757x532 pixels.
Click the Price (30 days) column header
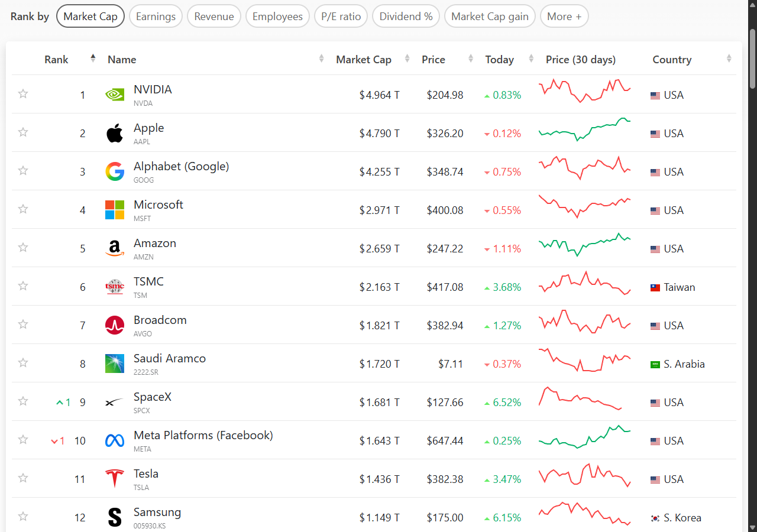click(x=581, y=59)
